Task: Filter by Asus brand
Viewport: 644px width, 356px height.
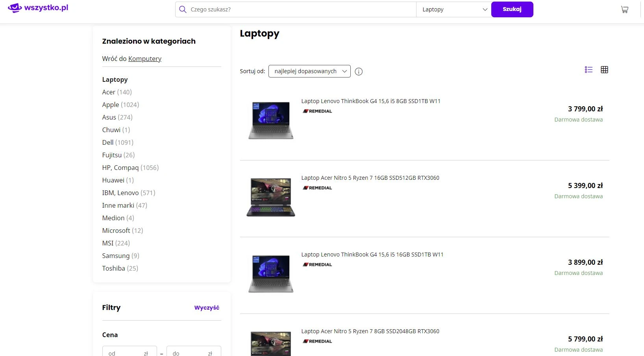Action: point(117,117)
